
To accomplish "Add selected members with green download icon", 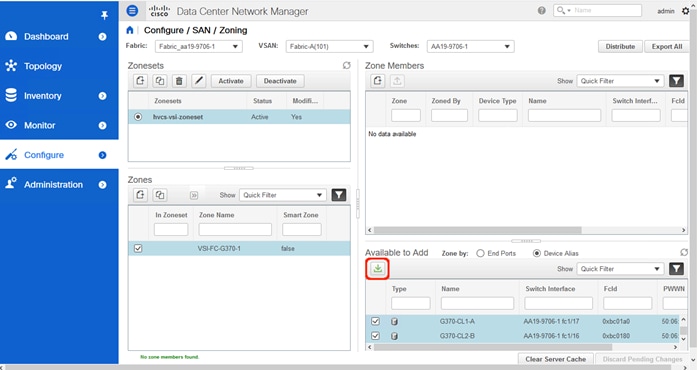I will pyautogui.click(x=377, y=269).
